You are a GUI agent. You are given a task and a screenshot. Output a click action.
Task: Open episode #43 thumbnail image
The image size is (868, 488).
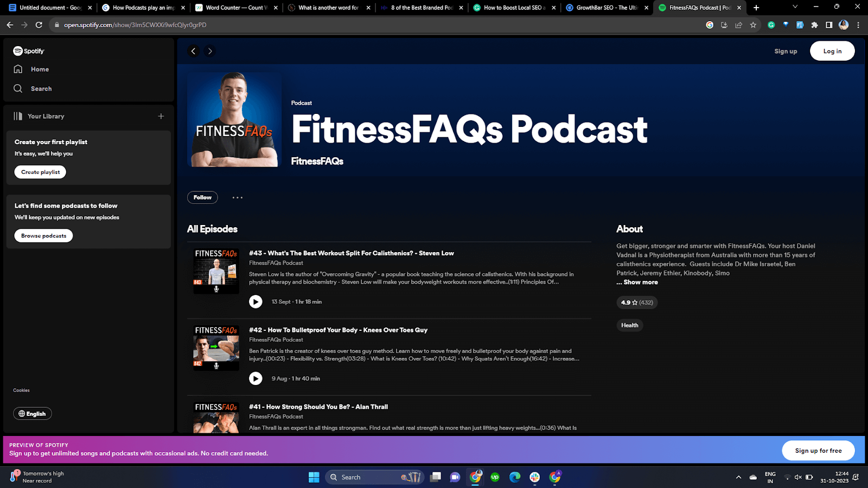[x=216, y=271]
